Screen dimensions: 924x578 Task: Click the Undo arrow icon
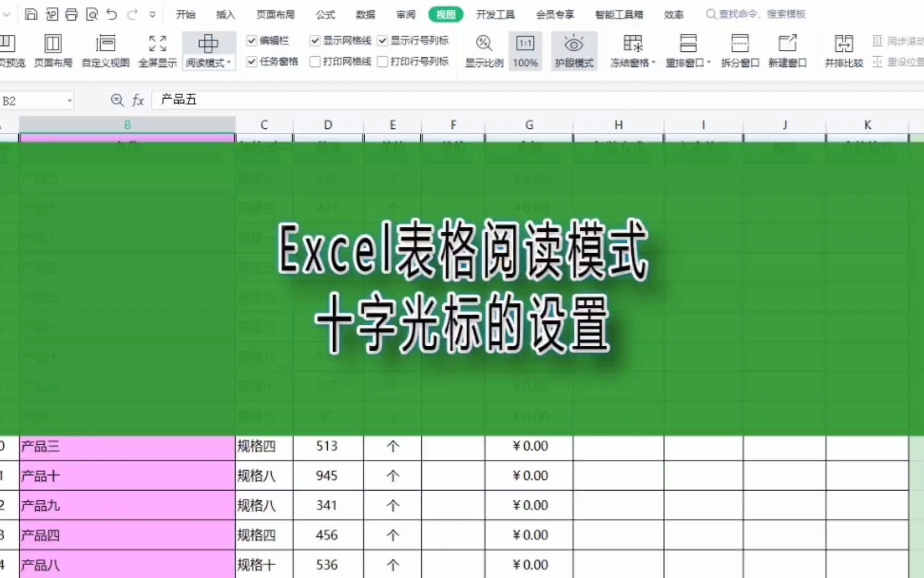coord(111,14)
